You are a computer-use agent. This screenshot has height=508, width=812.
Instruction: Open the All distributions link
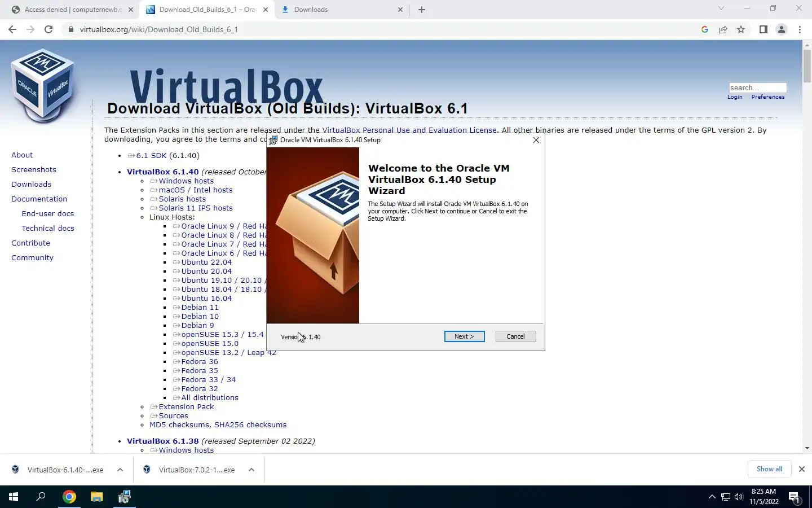click(210, 398)
